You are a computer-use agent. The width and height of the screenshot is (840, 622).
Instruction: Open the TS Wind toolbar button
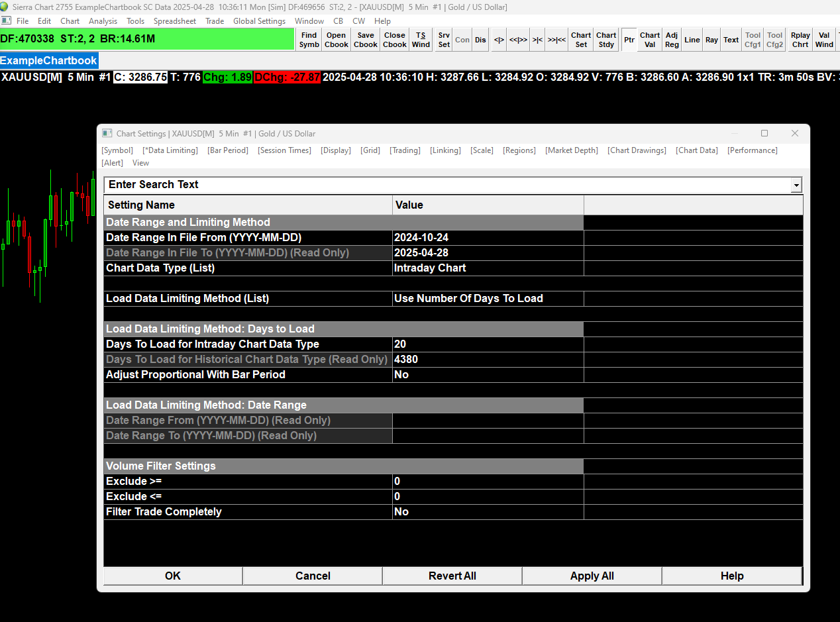point(421,40)
